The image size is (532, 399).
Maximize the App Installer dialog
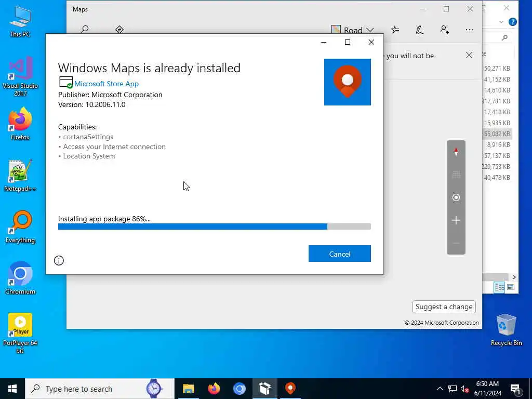pos(348,42)
